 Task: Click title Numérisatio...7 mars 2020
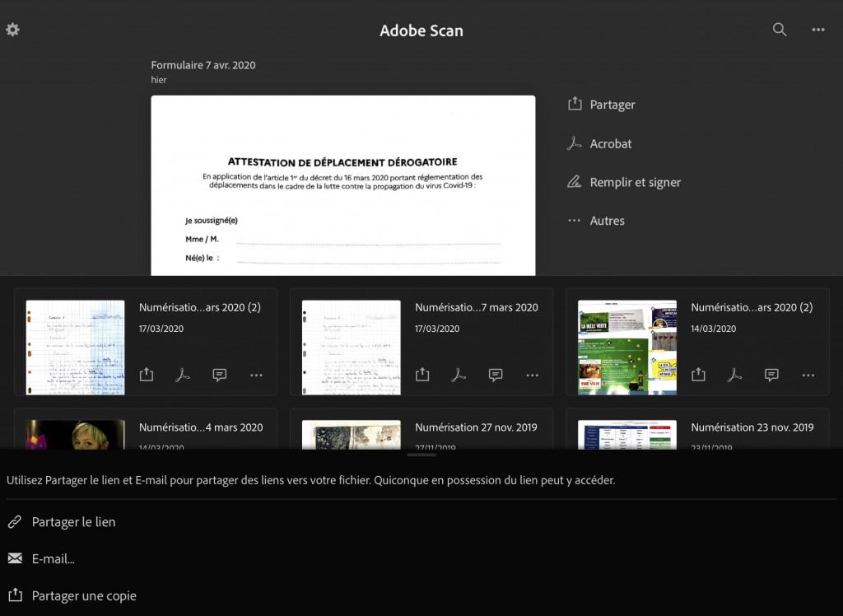(x=477, y=307)
